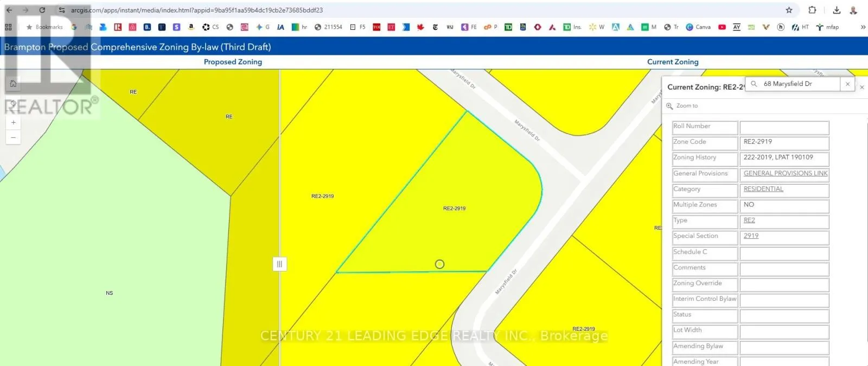Zoom in on the map with plus button
Screen dimensions: 868x366
13,123
